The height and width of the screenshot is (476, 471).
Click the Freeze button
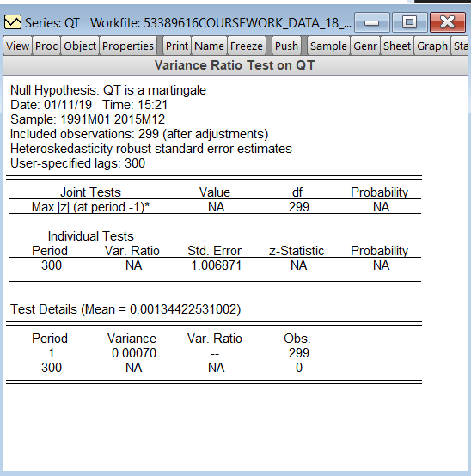point(247,46)
